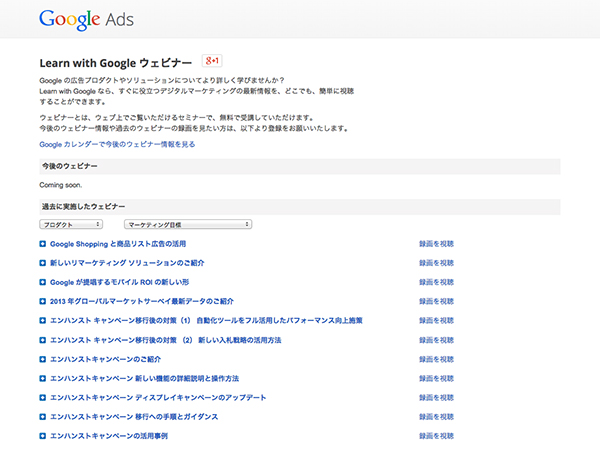Expand plus icon beside 新しい機能の詳細説明 webinar
Screen dimensions: 600x450
42,378
